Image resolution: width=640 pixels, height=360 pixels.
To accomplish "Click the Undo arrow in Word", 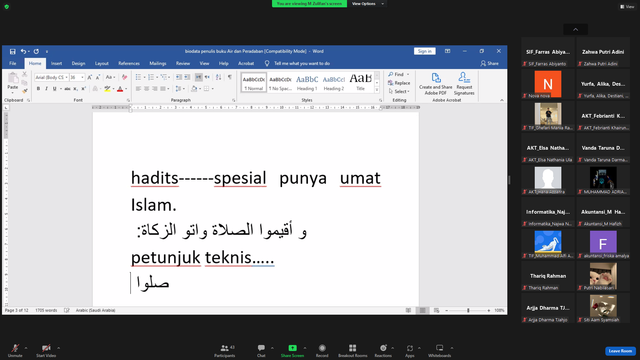I will (x=23, y=51).
